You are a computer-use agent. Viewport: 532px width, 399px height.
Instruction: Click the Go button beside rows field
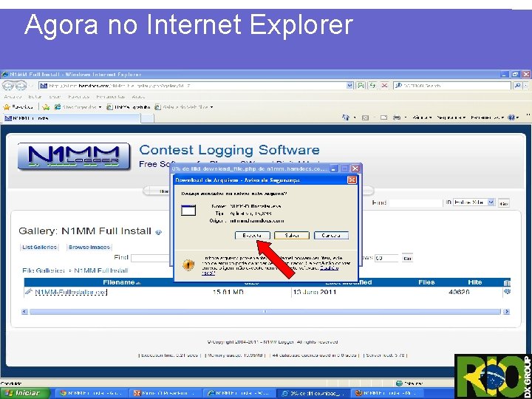(x=407, y=258)
